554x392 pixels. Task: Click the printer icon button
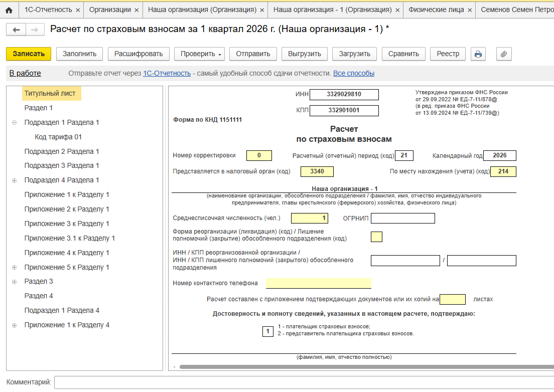(478, 54)
